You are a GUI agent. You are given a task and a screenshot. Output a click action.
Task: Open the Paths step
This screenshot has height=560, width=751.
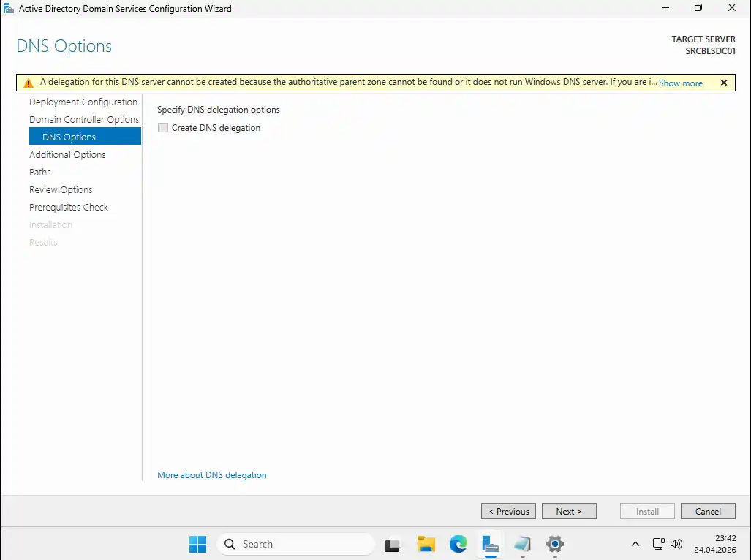pyautogui.click(x=39, y=173)
